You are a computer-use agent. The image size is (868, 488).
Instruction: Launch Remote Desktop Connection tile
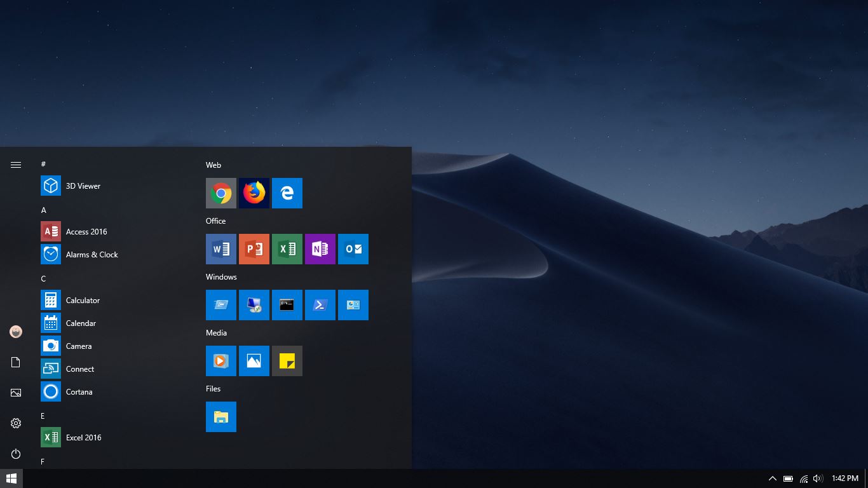point(254,305)
